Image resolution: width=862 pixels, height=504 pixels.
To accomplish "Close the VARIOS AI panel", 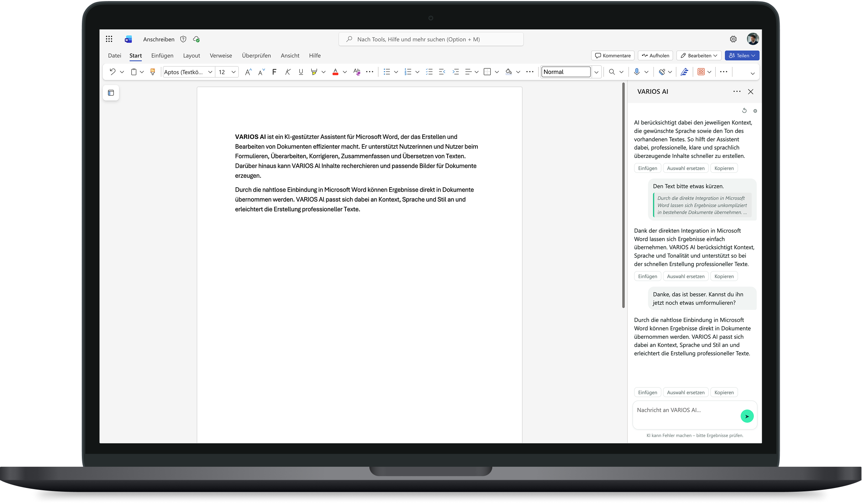I will (751, 92).
